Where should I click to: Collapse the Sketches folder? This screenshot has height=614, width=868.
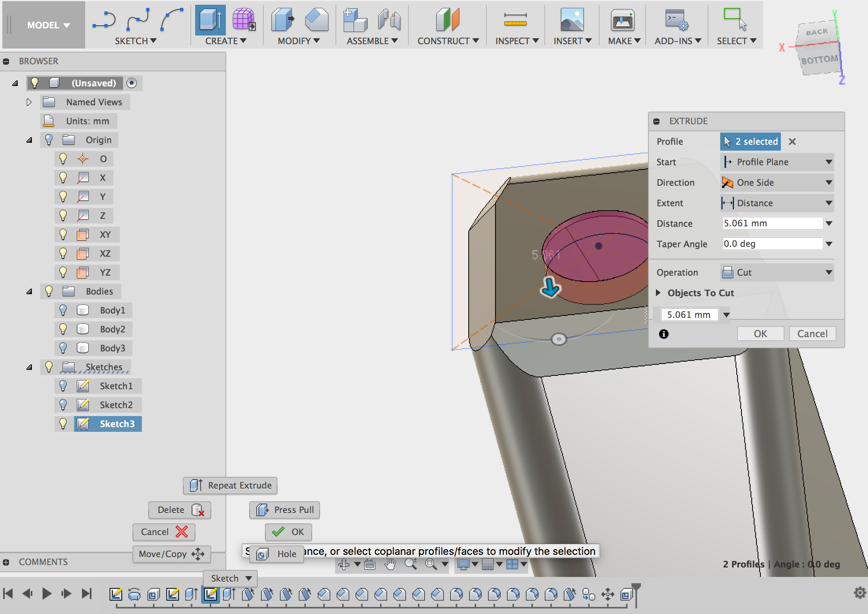pos(29,367)
